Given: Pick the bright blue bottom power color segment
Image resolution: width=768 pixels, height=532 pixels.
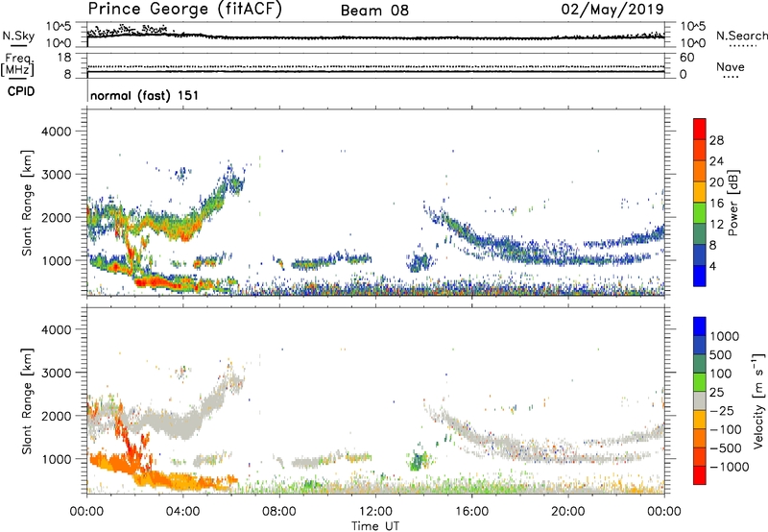Looking at the screenshot, I should tap(700, 276).
